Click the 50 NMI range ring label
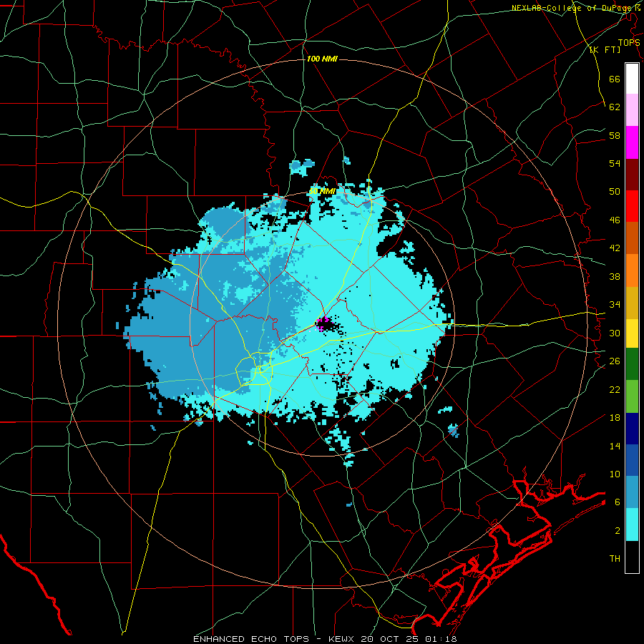The height and width of the screenshot is (644, 644). tap(322, 191)
